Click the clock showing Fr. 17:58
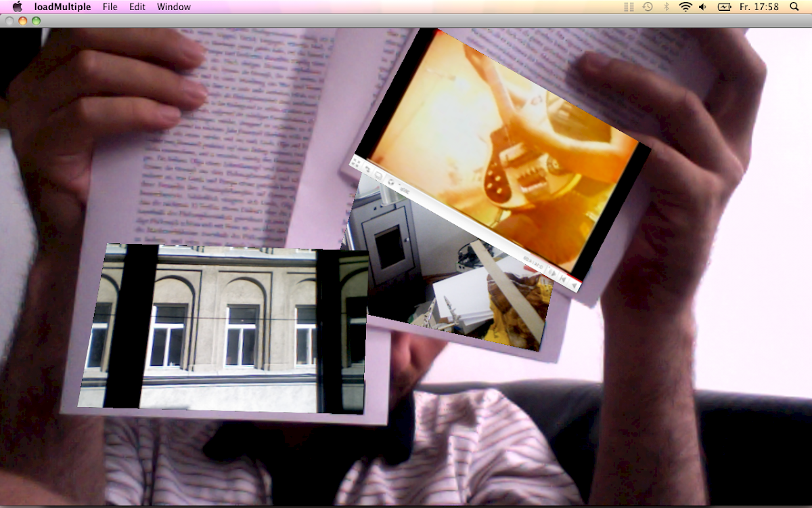The height and width of the screenshot is (508, 812). (759, 7)
